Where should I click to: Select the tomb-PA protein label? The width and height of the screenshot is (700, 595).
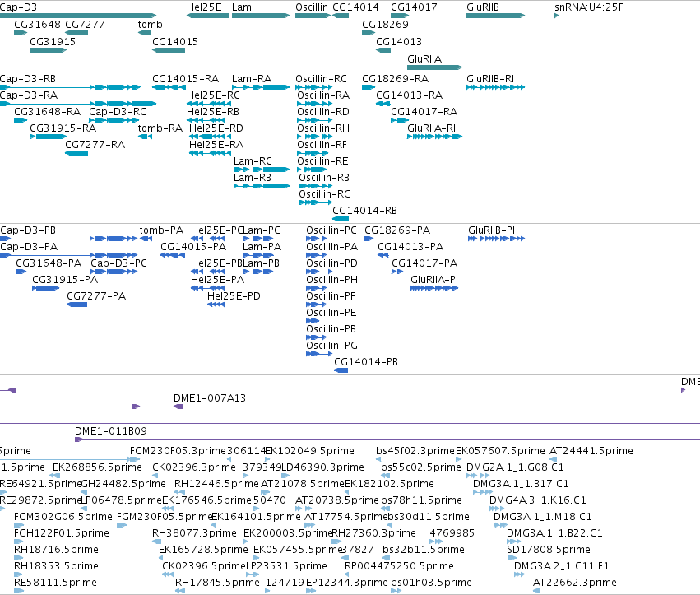(x=161, y=230)
